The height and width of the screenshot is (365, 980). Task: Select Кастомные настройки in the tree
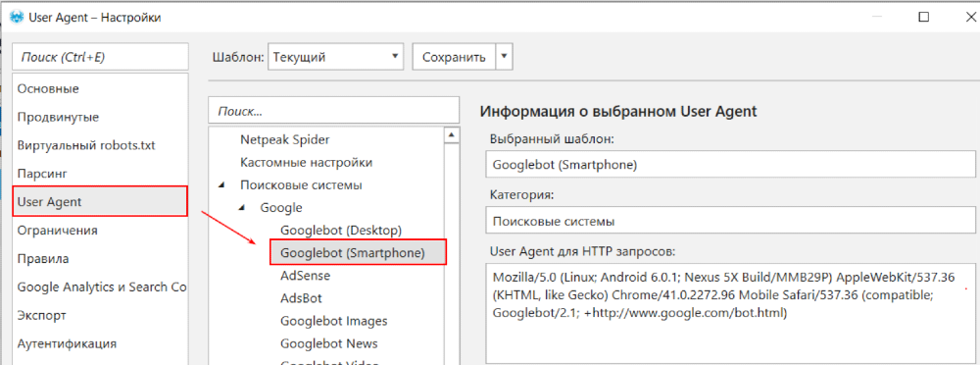306,162
